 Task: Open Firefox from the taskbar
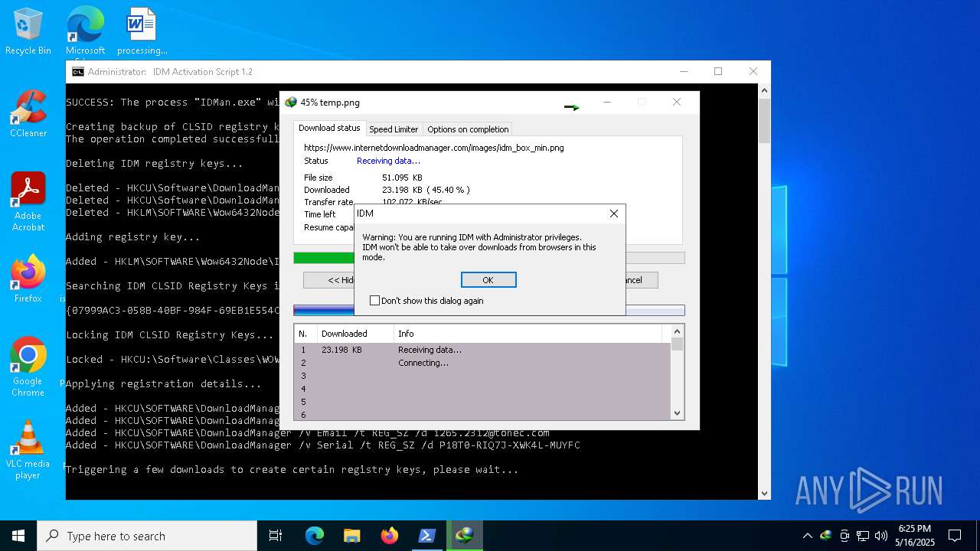pyautogui.click(x=390, y=536)
